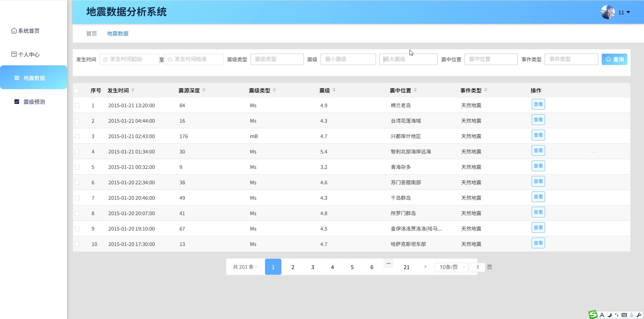Click the user avatar picture at top right

[607, 12]
